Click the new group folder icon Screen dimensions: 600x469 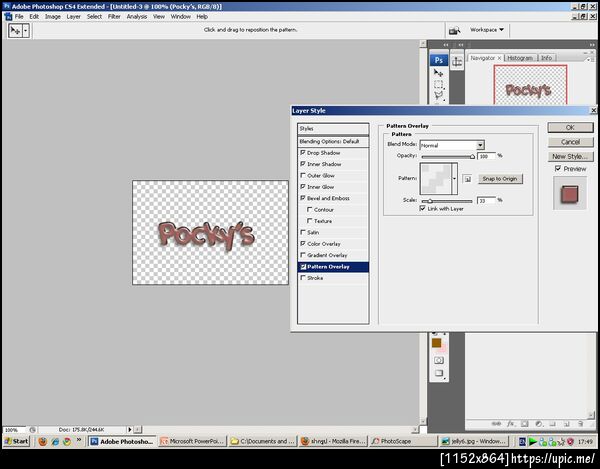553,423
